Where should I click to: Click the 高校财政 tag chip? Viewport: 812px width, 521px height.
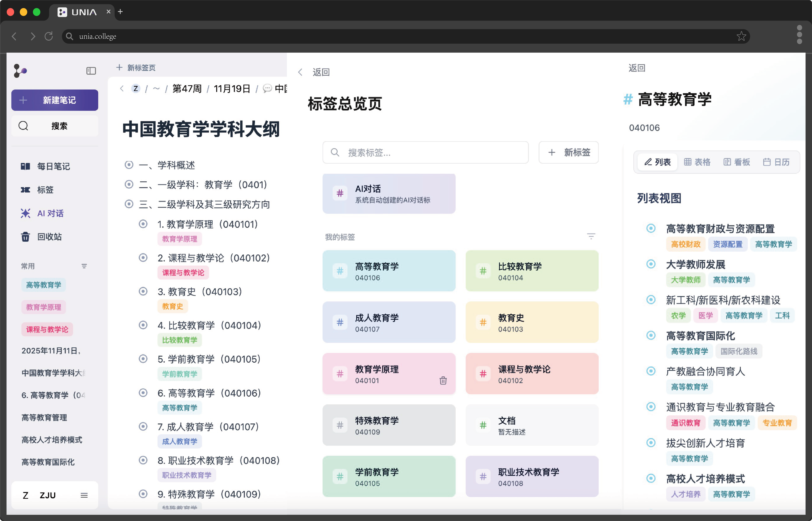pos(686,244)
